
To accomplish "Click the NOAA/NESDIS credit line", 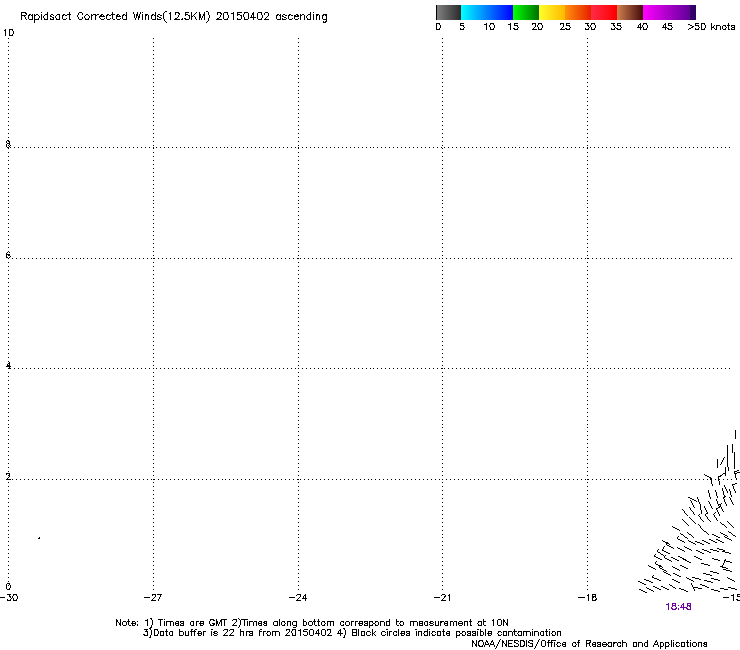I will [x=589, y=644].
